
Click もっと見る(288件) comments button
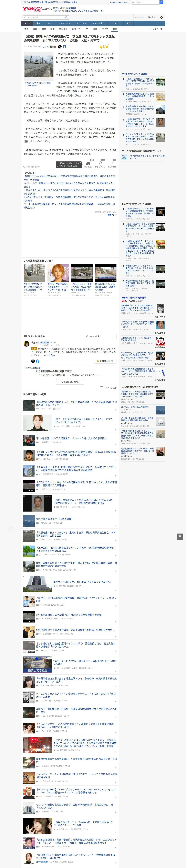point(70,382)
